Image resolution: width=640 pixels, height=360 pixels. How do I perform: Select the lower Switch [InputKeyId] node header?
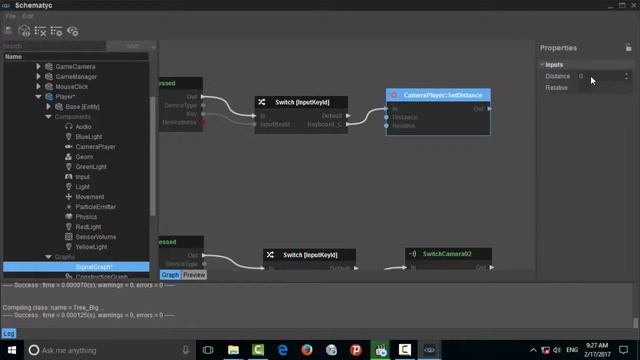(309, 255)
